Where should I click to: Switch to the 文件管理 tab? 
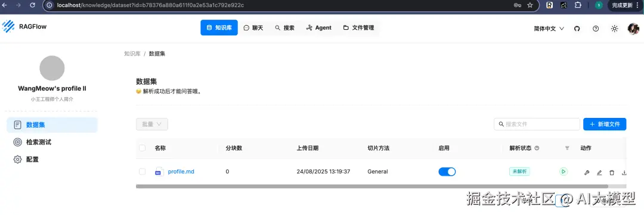[x=358, y=27]
